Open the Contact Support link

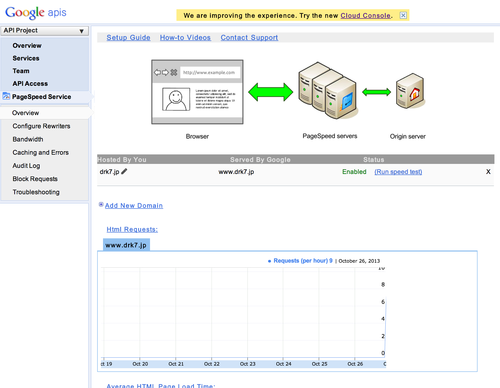(249, 38)
